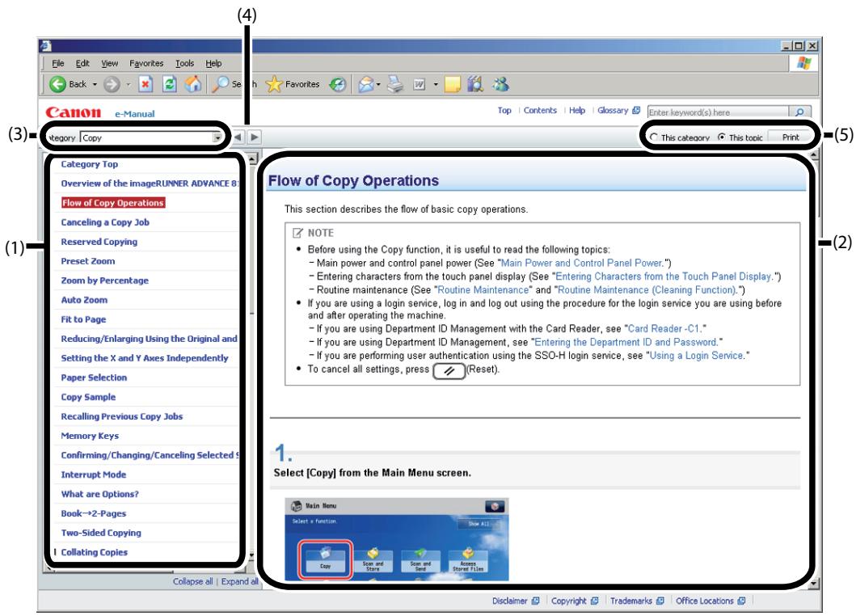Viewport: 856px width, 616px height.
Task: Click the previous topic arrow icon
Action: tap(236, 137)
